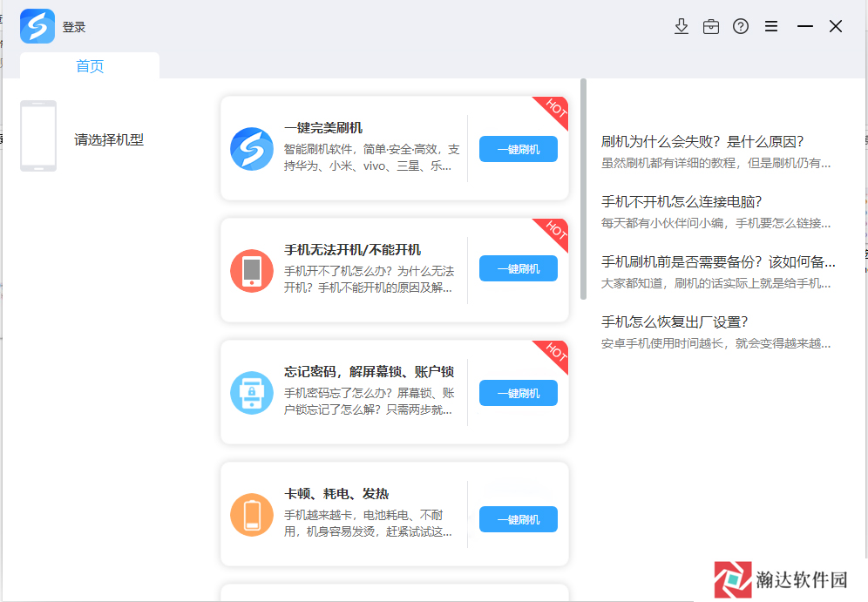Click the blue lock-screen icon for 忘记密码

pos(252,392)
